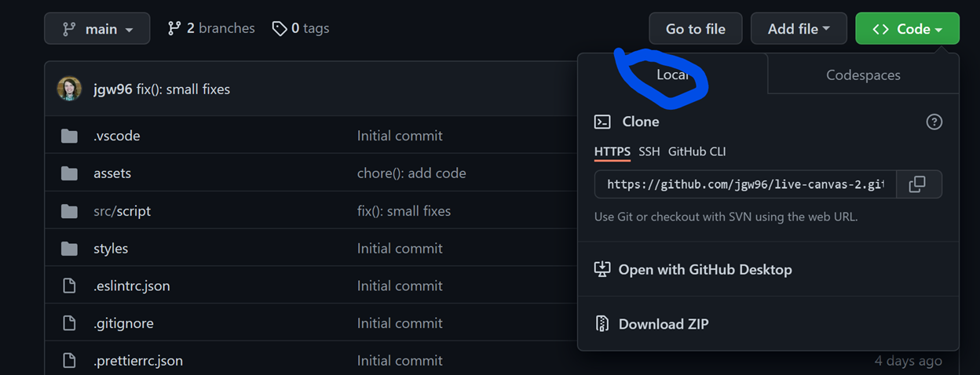The image size is (980, 375).
Task: Switch to the Codespaces tab
Action: (863, 75)
